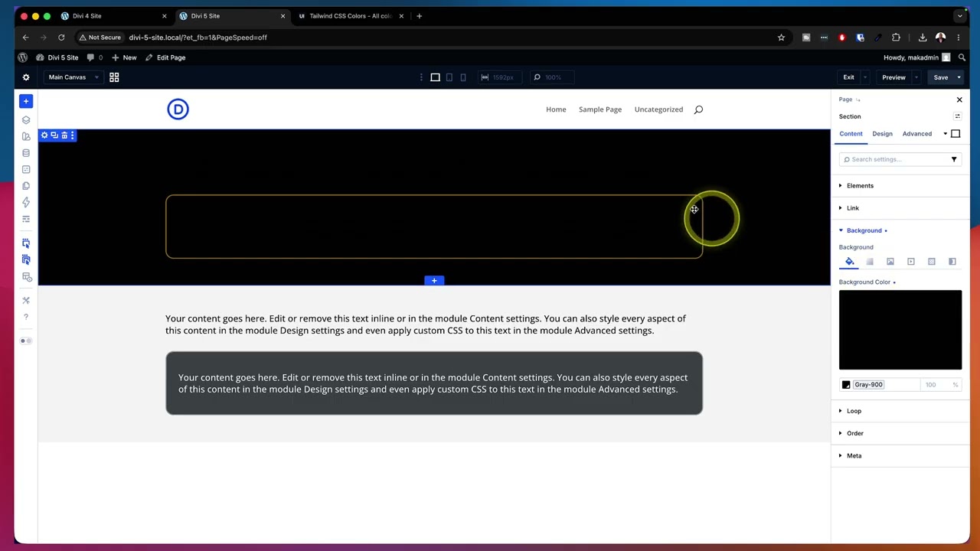Select the background pattern tab

932,262
